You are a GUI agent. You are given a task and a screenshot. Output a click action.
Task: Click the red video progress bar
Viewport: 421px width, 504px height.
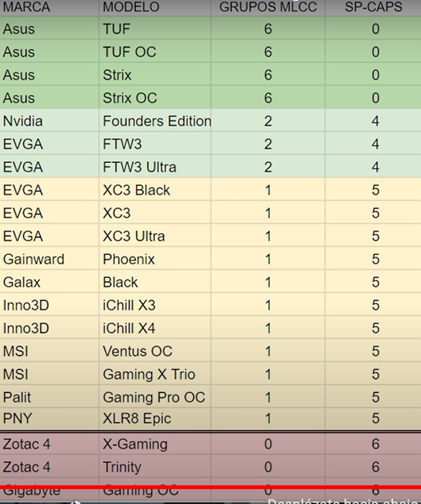click(x=210, y=487)
